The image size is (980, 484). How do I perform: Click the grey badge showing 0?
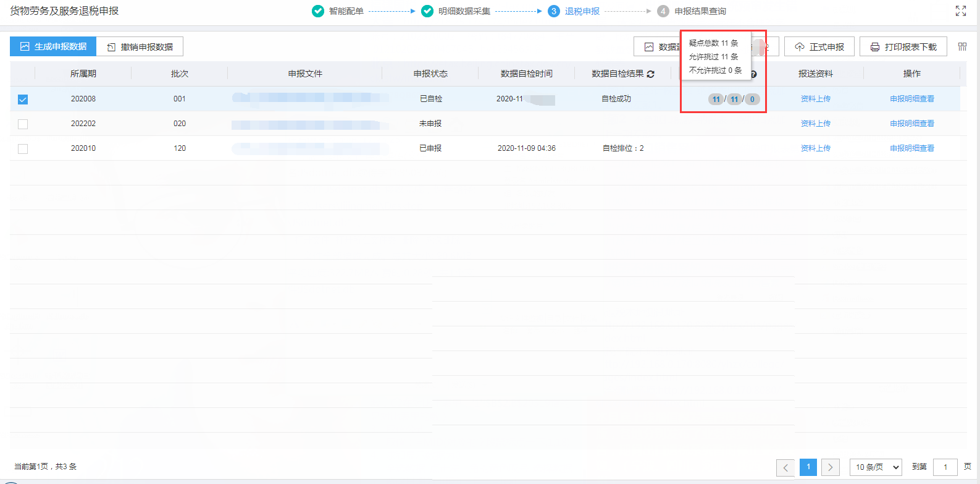(x=752, y=99)
